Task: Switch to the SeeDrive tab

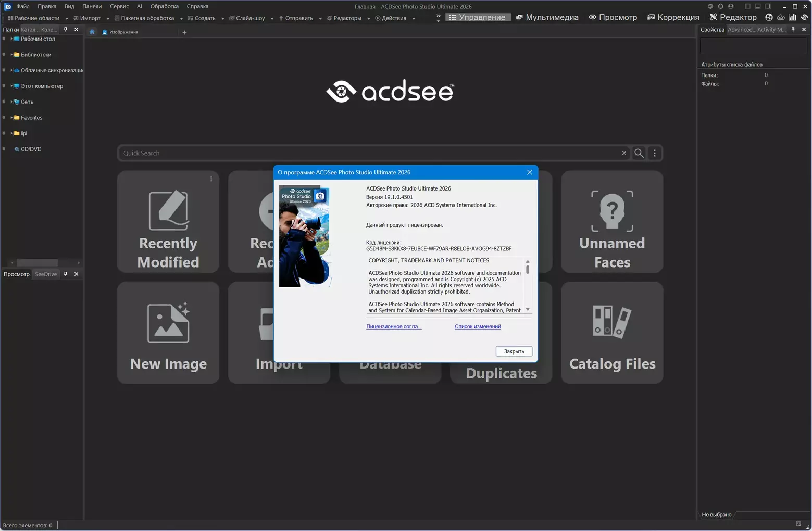Action: click(x=46, y=274)
